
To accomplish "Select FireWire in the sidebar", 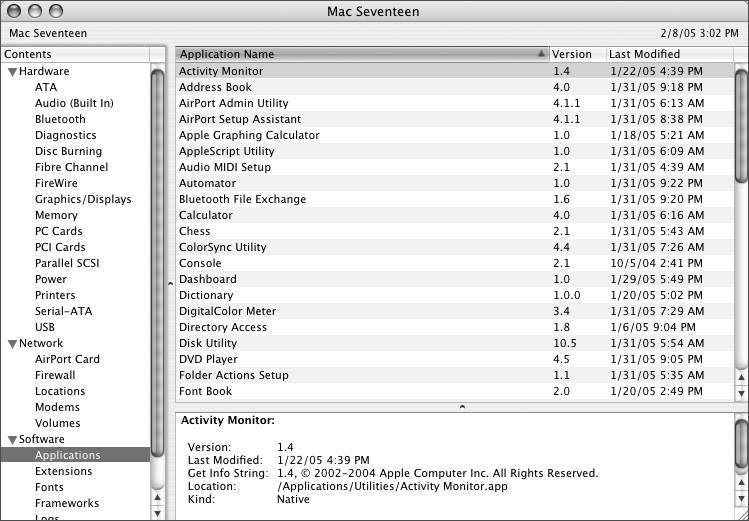I will [x=56, y=183].
